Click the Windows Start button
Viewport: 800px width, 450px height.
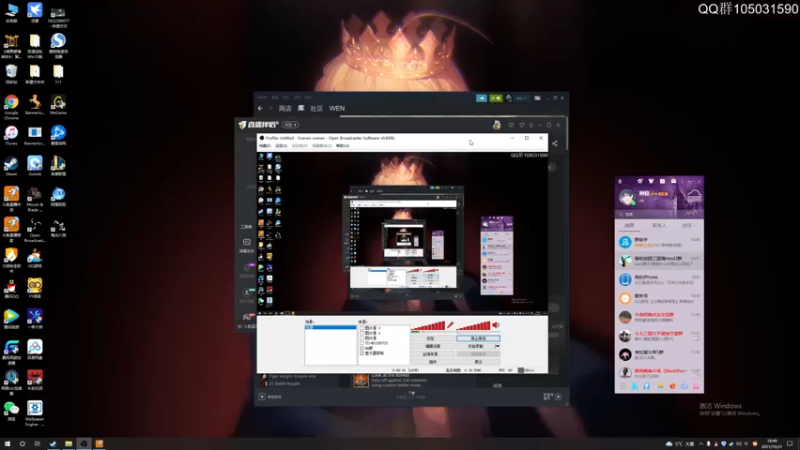(x=7, y=443)
